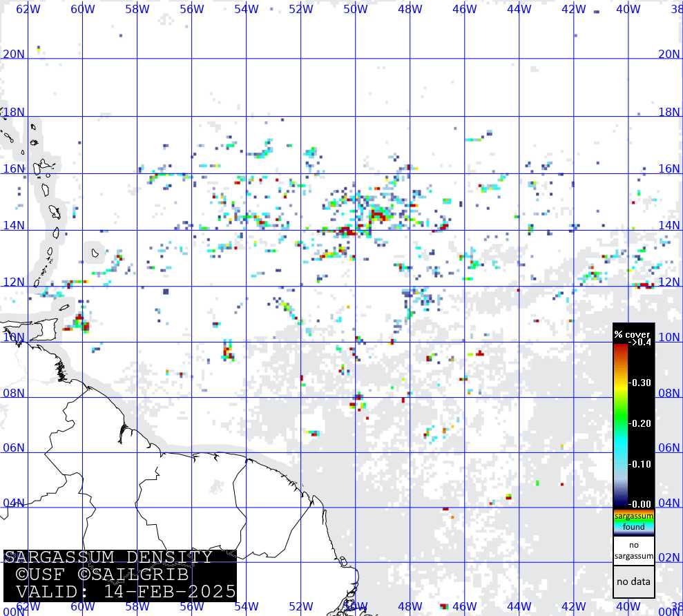Click the 0.00 legend tick label

click(x=639, y=504)
